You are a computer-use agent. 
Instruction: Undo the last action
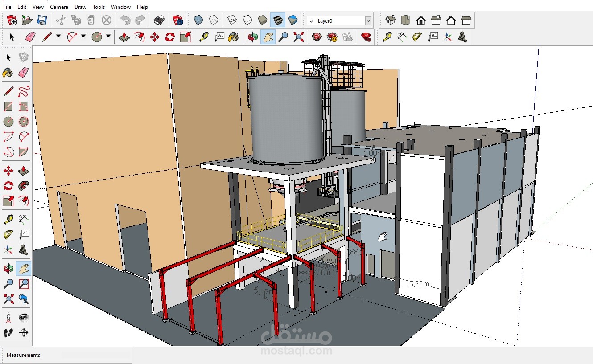(125, 20)
